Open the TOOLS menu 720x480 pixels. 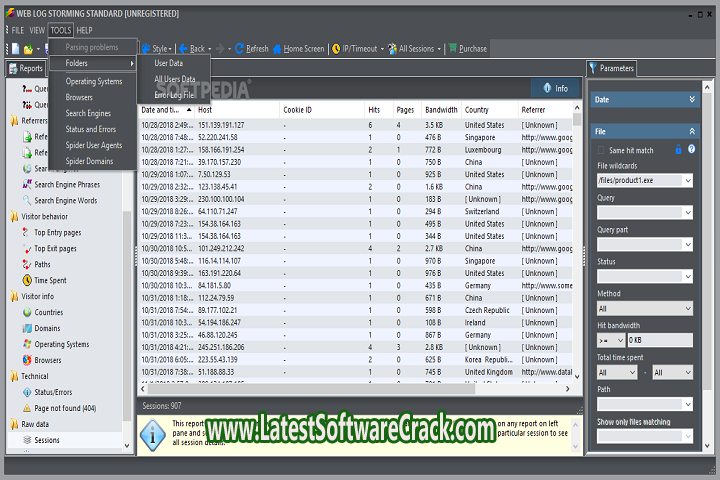pos(61,30)
